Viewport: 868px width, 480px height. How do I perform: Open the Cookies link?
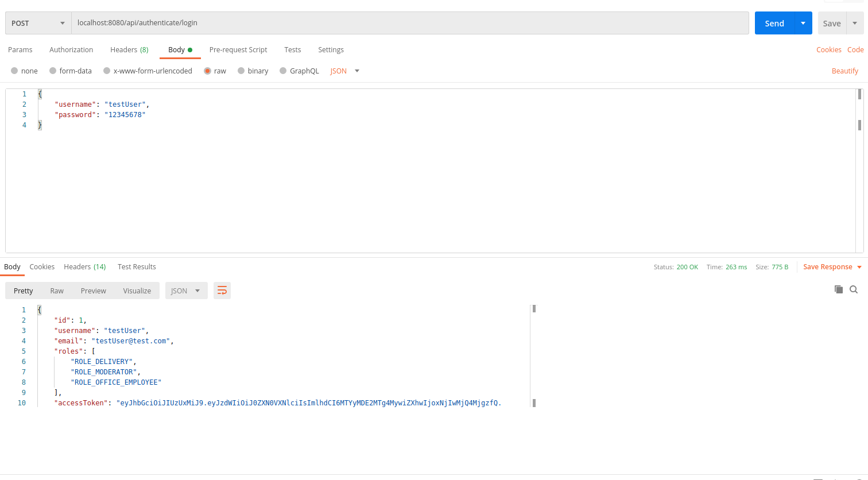[x=829, y=50]
